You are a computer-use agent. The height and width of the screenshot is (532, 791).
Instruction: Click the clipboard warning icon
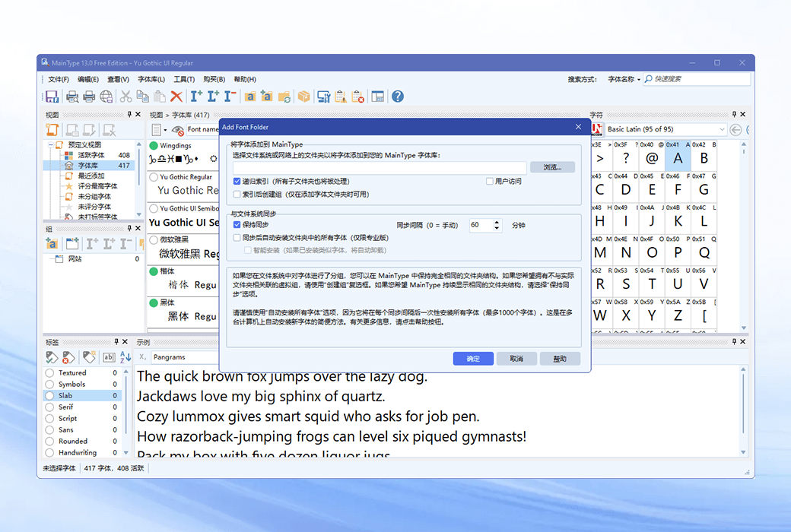(341, 97)
